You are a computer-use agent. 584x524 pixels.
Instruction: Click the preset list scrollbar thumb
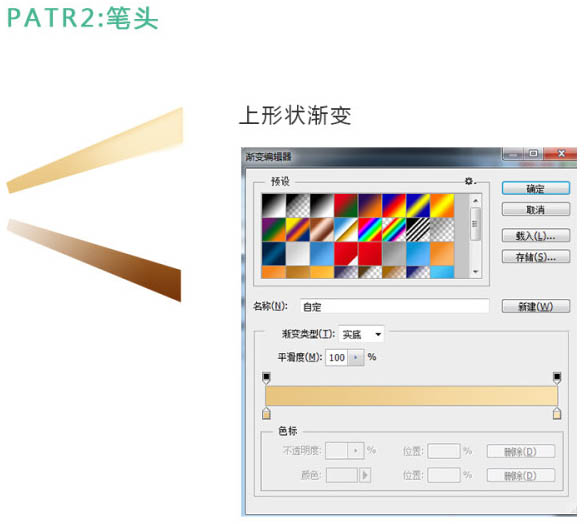[x=476, y=224]
